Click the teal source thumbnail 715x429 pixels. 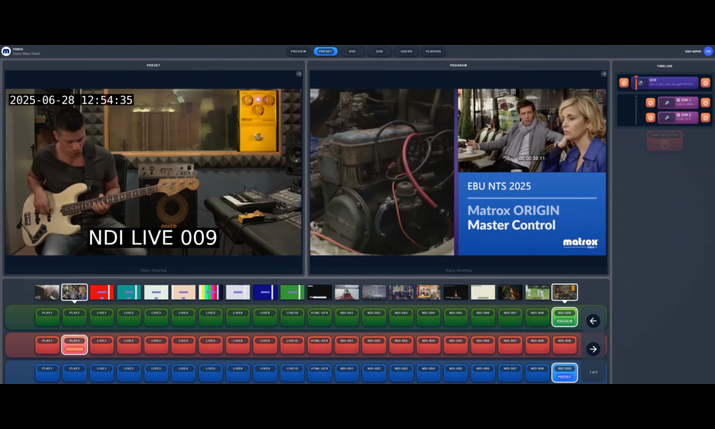pyautogui.click(x=129, y=292)
